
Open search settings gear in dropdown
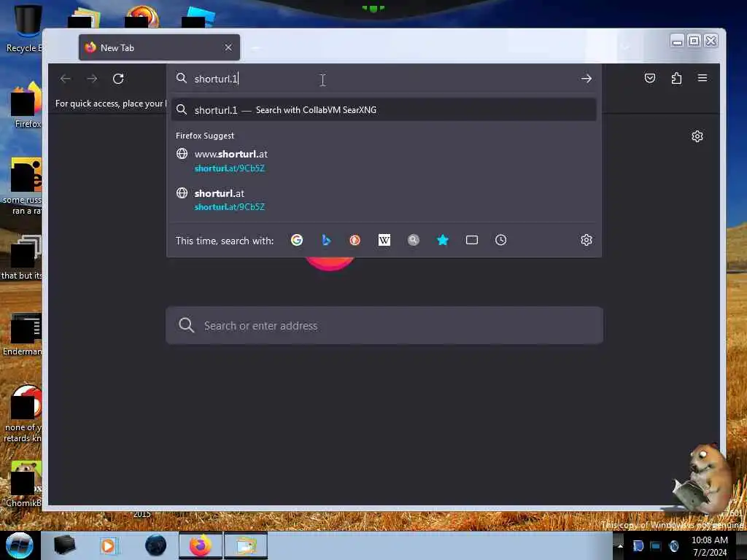click(587, 240)
